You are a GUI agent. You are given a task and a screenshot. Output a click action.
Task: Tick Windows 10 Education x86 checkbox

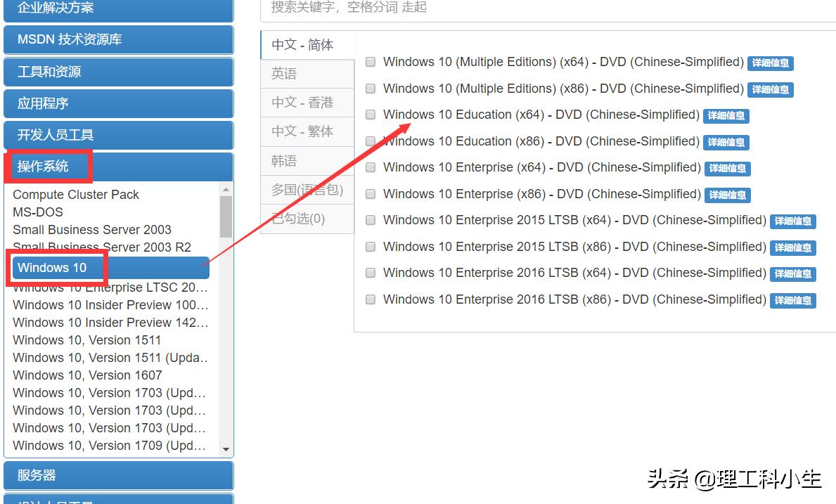coord(371,141)
